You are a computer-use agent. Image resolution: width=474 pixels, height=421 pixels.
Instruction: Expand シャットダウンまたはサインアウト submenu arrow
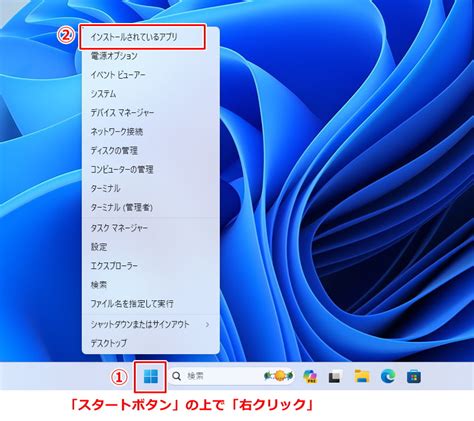point(207,324)
